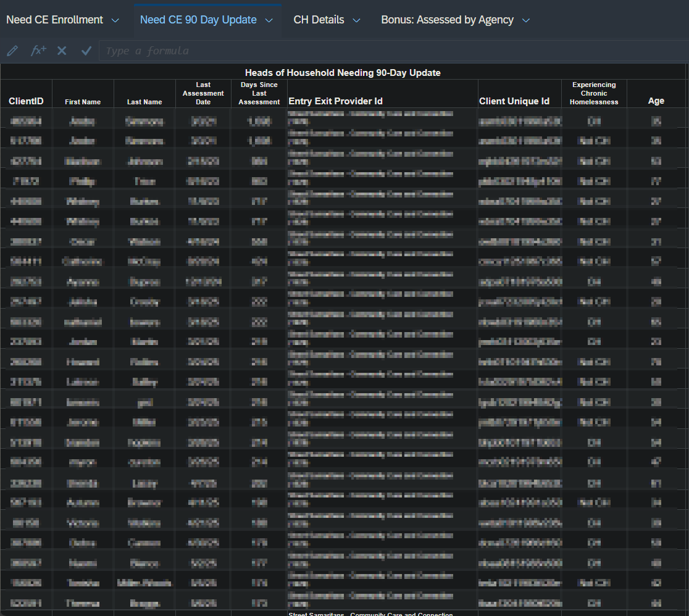Click the Days Since Last Assessment header
This screenshot has width=689, height=616.
pos(259,93)
